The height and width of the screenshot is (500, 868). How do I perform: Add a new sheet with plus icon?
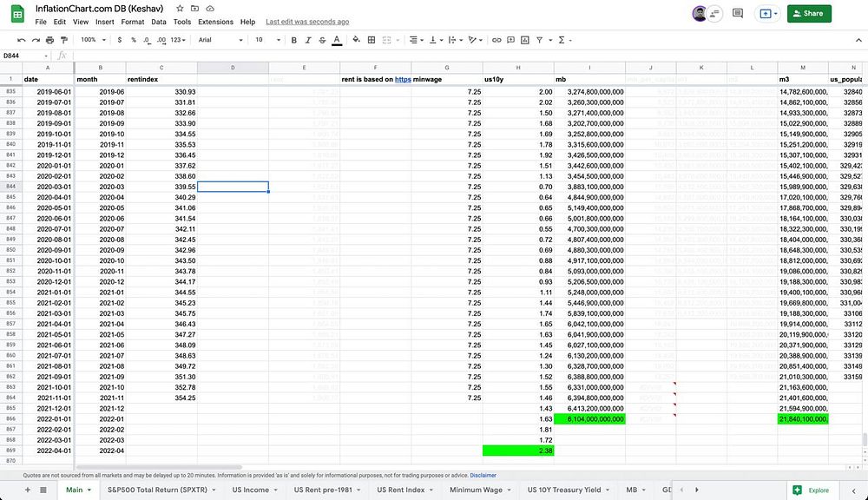28,490
